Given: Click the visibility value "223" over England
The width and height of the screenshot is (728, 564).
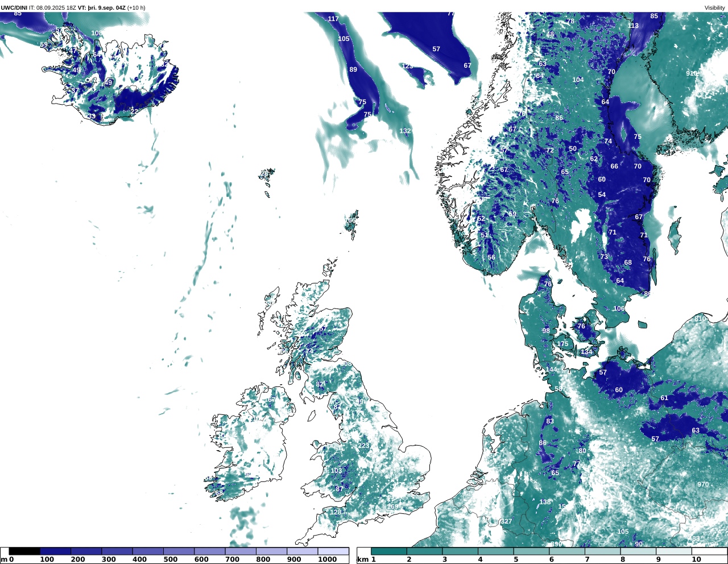Looking at the screenshot, I should pyautogui.click(x=364, y=446).
